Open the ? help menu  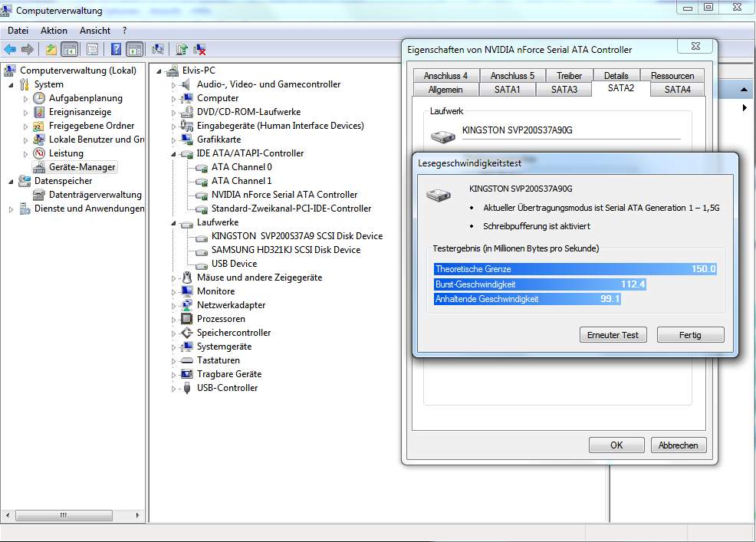coord(125,31)
